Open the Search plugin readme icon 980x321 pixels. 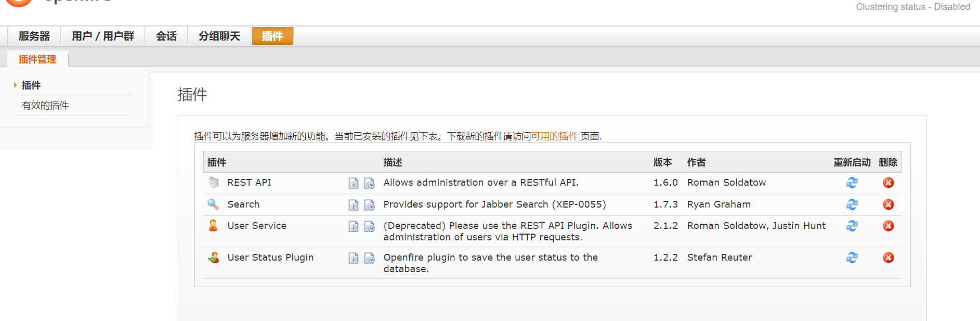(354, 205)
